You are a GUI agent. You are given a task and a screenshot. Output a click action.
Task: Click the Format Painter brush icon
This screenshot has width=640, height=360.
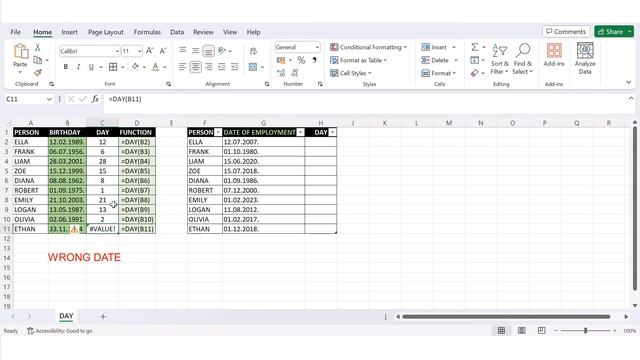(38, 73)
